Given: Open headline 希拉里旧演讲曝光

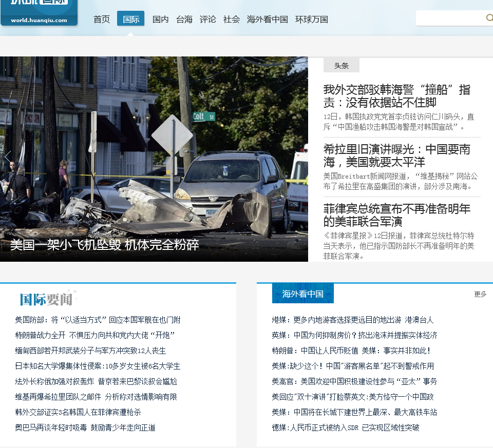Looking at the screenshot, I should tap(397, 155).
